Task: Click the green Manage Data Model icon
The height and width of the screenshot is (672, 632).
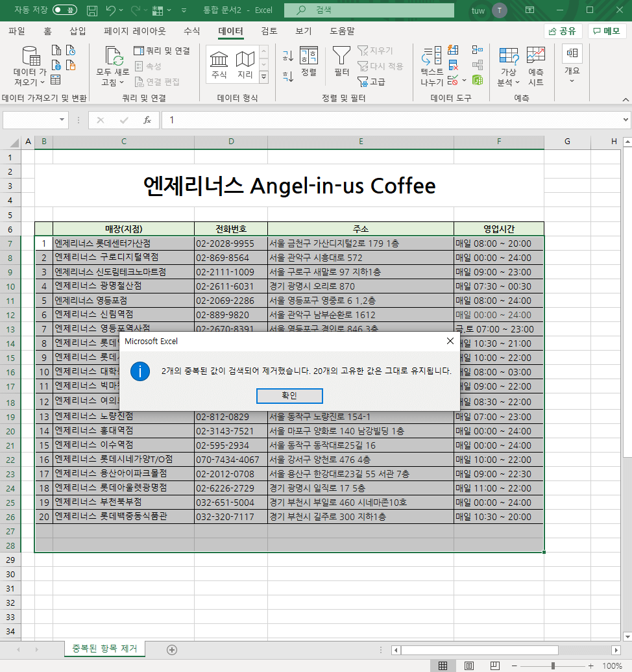Action: point(478,80)
